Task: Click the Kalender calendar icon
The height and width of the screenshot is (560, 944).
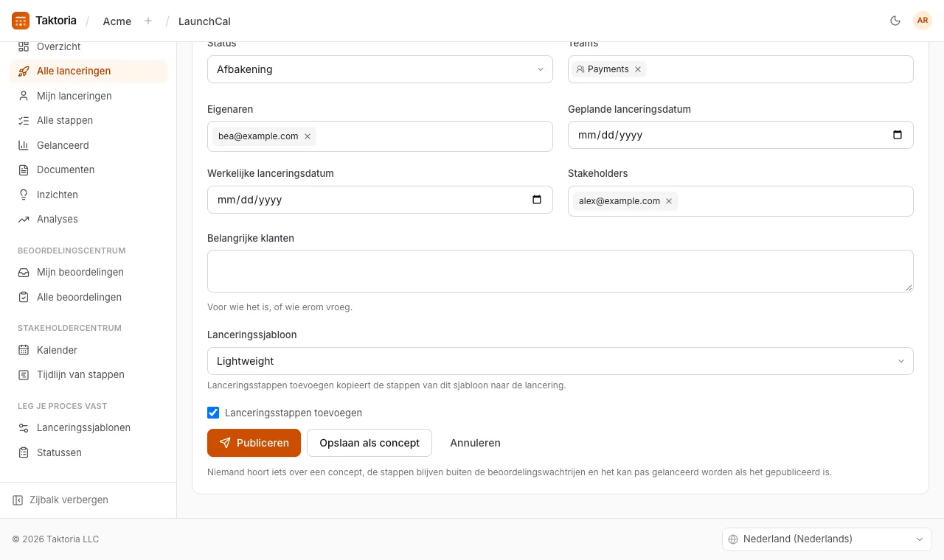Action: pos(24,350)
